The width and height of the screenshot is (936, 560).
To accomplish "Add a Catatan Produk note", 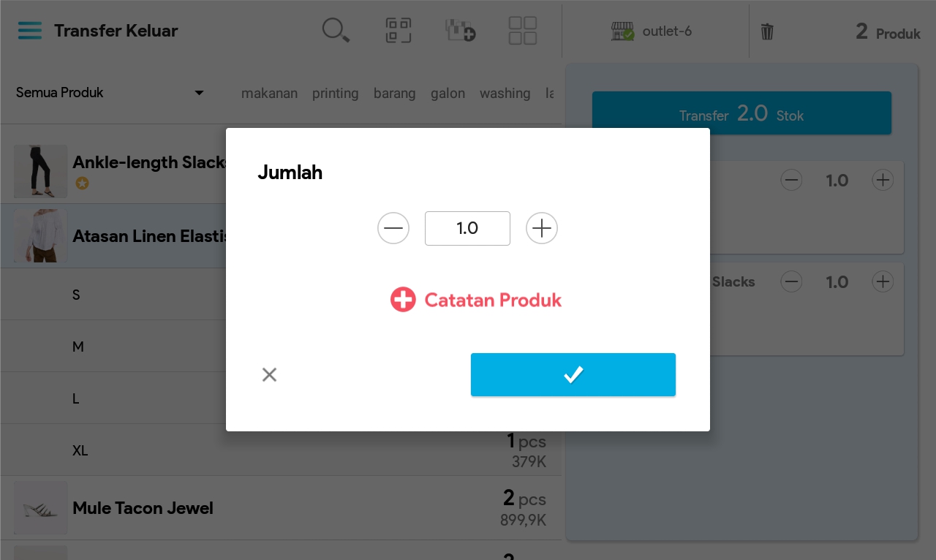I will [476, 300].
